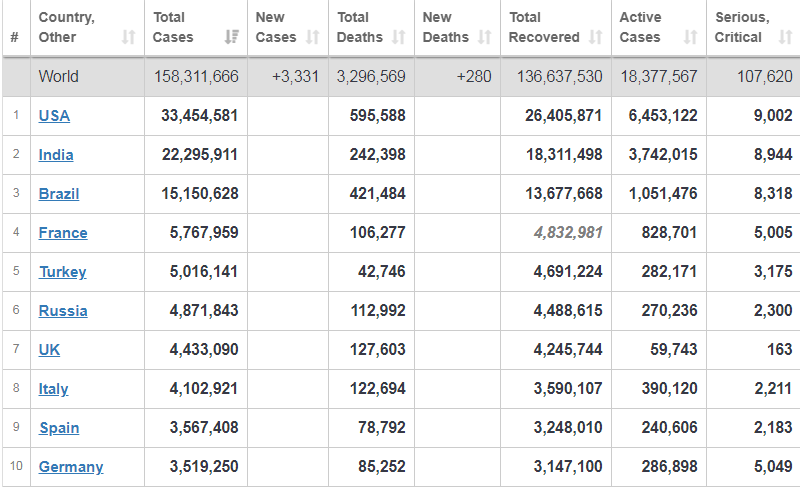Image resolution: width=800 pixels, height=487 pixels.
Task: Select India total cases 22,295,911
Action: click(200, 155)
